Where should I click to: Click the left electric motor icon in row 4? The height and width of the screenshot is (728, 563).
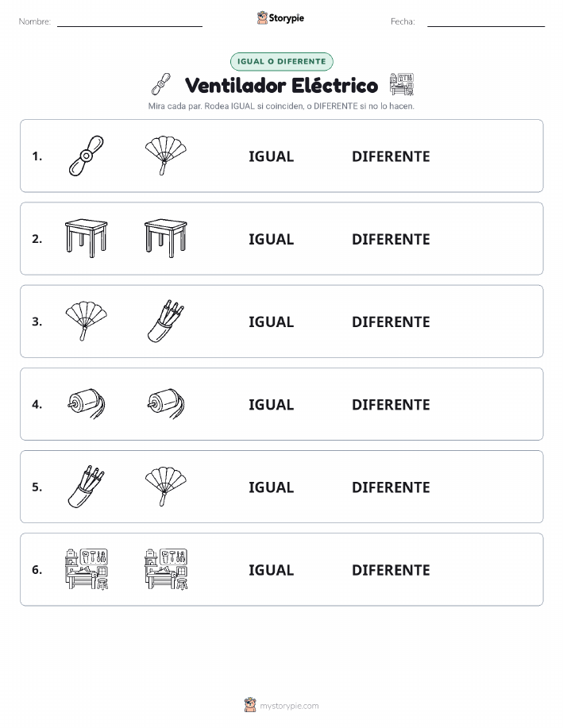point(87,404)
